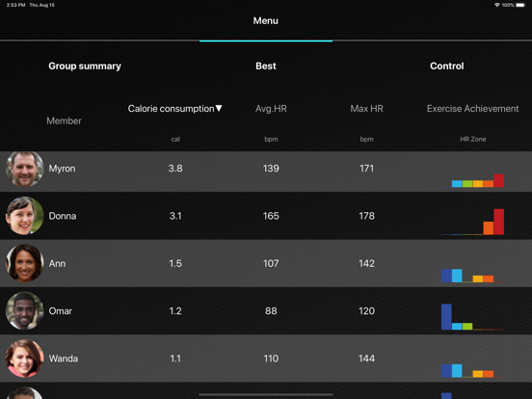
Task: Tap the 2:53 PM clock
Action: click(x=16, y=5)
